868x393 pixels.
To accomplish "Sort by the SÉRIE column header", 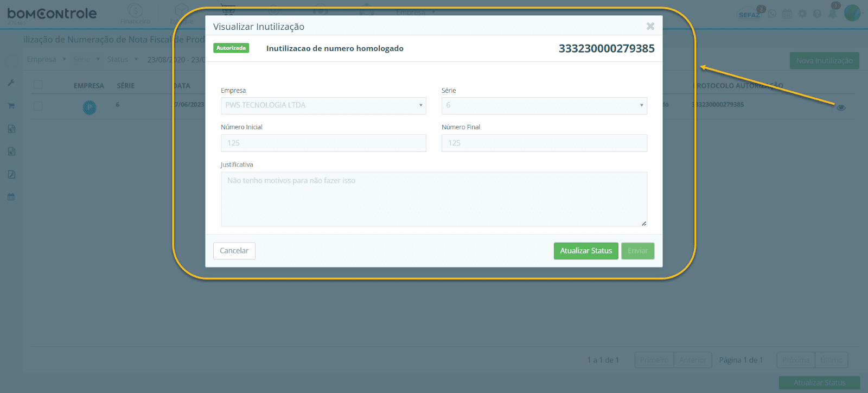I will point(125,86).
